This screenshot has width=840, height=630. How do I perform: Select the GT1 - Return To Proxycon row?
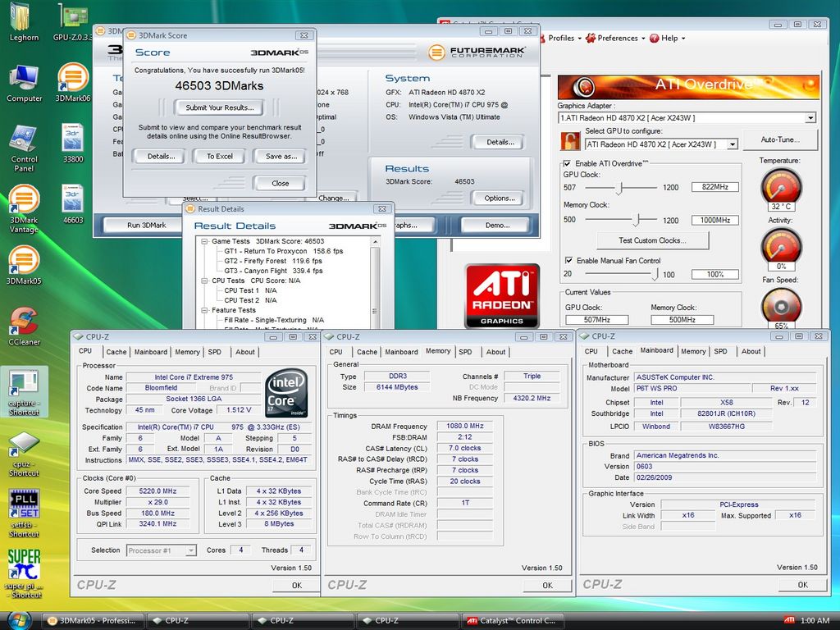283,251
